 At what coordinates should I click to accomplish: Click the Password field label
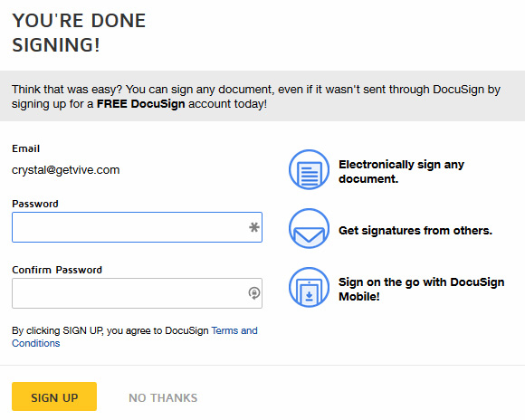click(x=35, y=204)
